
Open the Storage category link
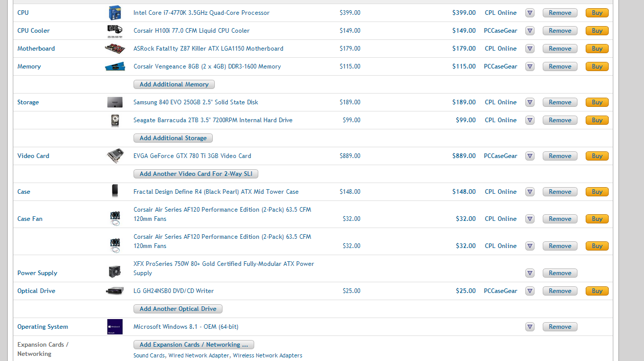(x=28, y=102)
